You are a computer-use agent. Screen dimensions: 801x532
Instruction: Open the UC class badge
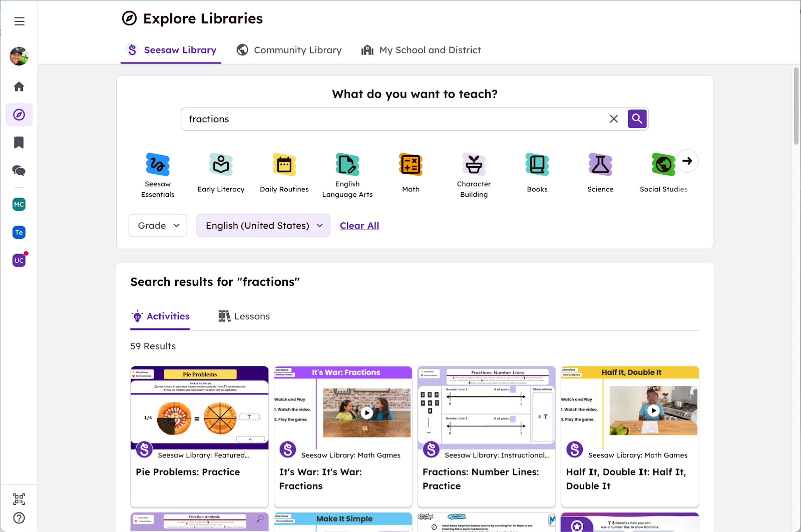coord(19,260)
